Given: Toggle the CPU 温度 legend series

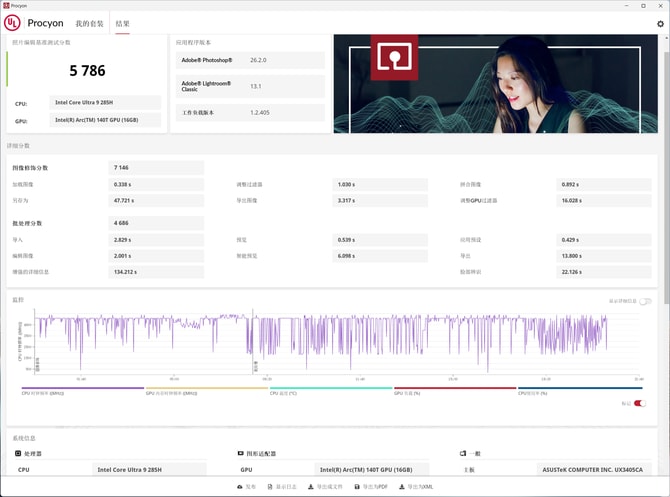Looking at the screenshot, I should point(331,392).
